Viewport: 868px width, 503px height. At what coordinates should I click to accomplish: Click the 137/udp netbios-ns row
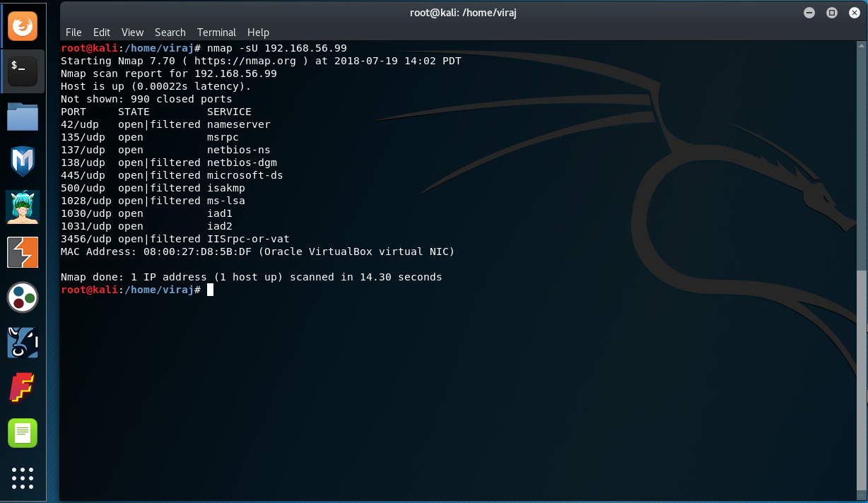tap(165, 150)
